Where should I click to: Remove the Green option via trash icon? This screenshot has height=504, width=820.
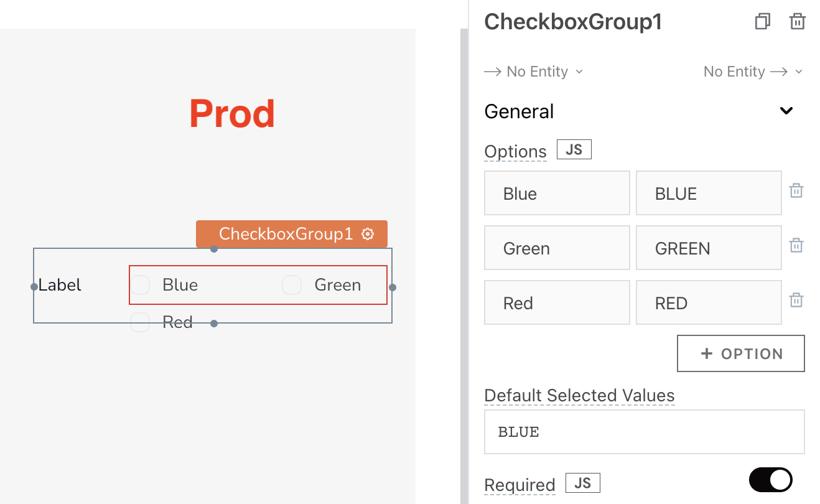click(x=796, y=246)
